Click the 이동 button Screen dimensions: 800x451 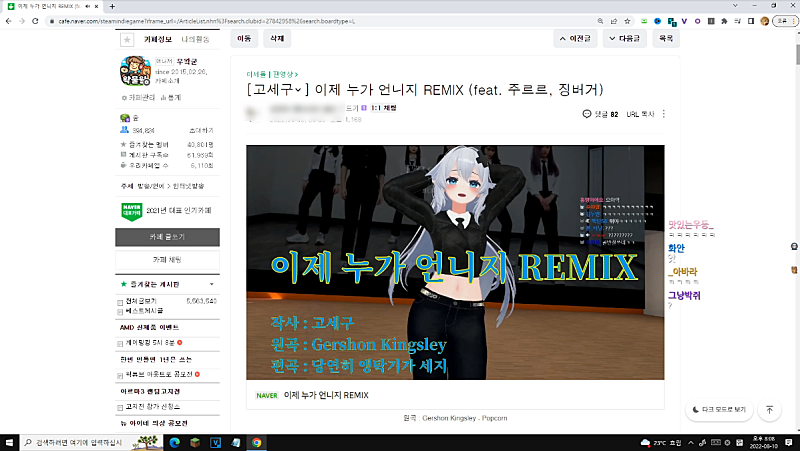pyautogui.click(x=244, y=38)
